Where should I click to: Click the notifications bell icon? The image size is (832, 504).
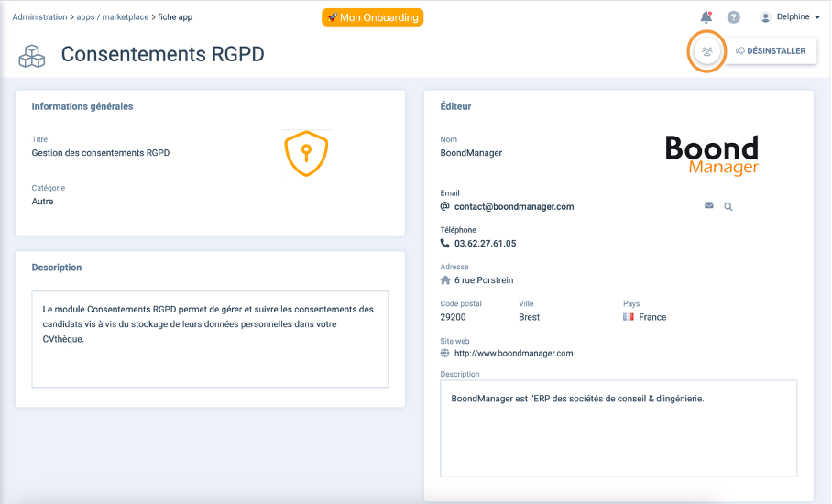click(x=706, y=17)
